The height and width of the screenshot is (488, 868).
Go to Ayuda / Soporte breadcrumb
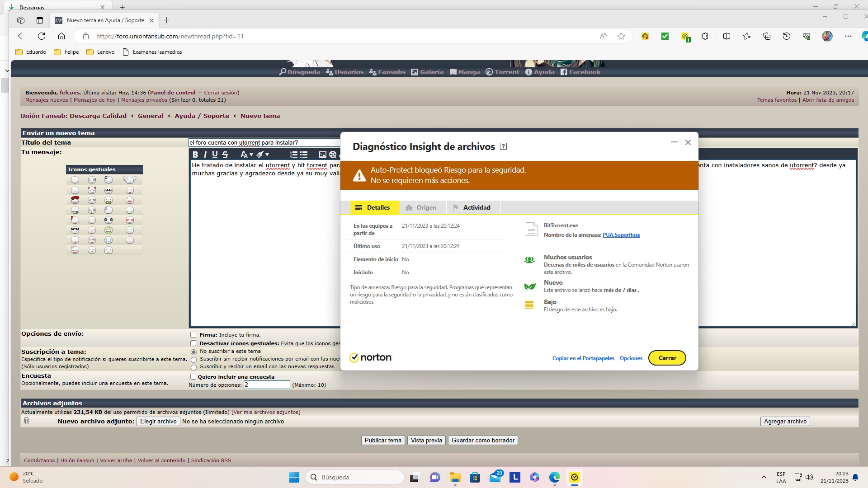tap(202, 116)
